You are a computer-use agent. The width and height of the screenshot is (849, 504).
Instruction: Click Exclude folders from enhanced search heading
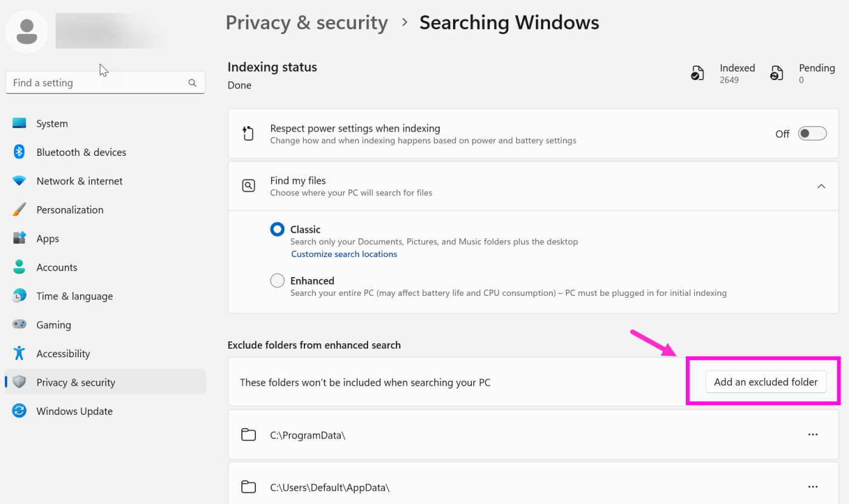pos(314,345)
